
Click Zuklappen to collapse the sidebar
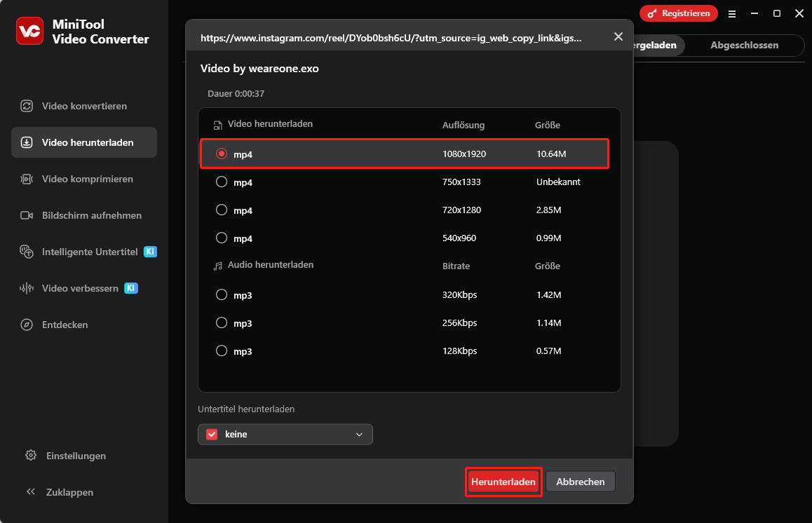pos(60,492)
